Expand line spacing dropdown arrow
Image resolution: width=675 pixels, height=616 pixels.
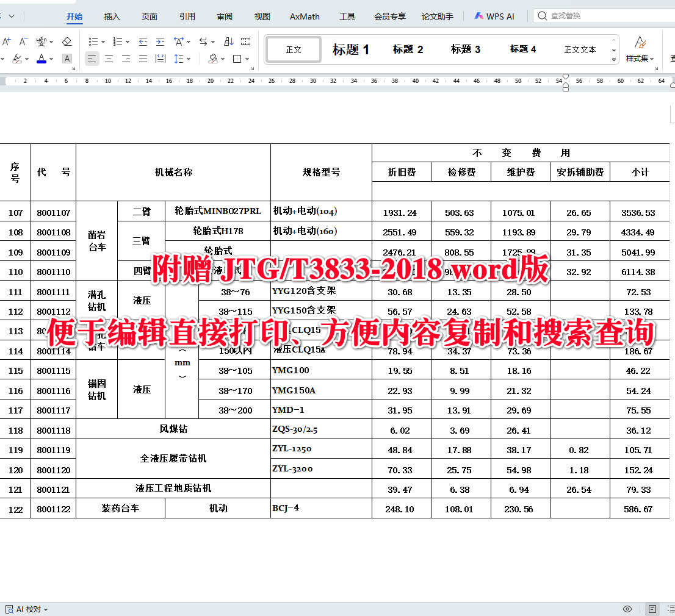click(x=189, y=59)
